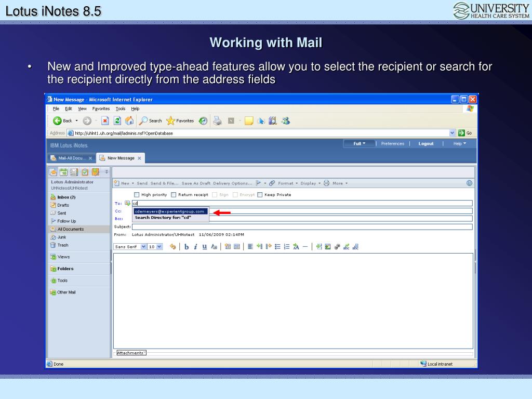The width and height of the screenshot is (532, 399).
Task: Open the Notebook icon in iNotes switcher
Action: (x=96, y=172)
